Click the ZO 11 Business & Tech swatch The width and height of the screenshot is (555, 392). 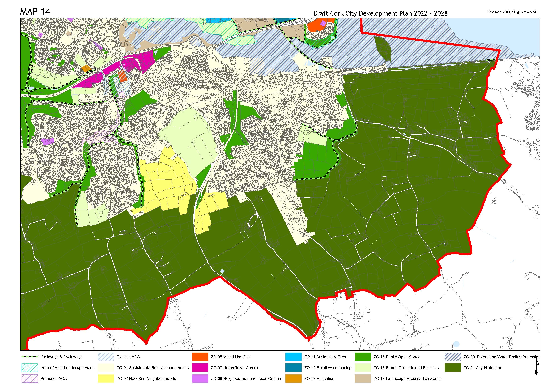coord(293,357)
